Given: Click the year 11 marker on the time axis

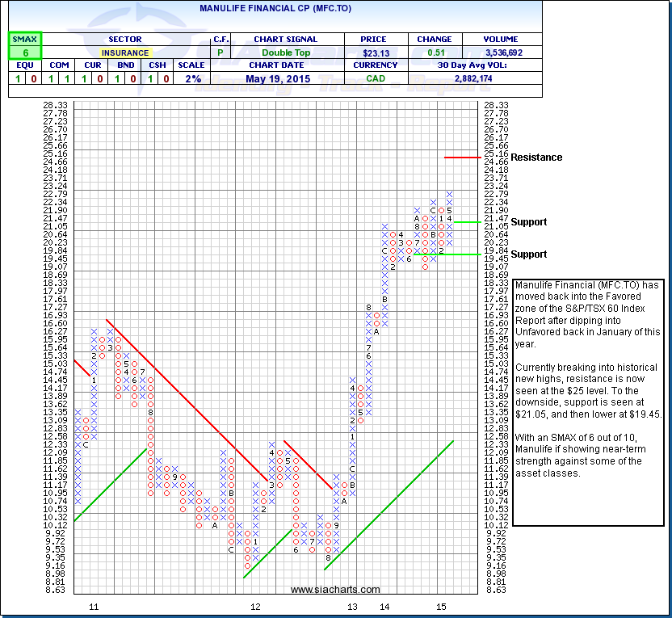Looking at the screenshot, I should (93, 606).
